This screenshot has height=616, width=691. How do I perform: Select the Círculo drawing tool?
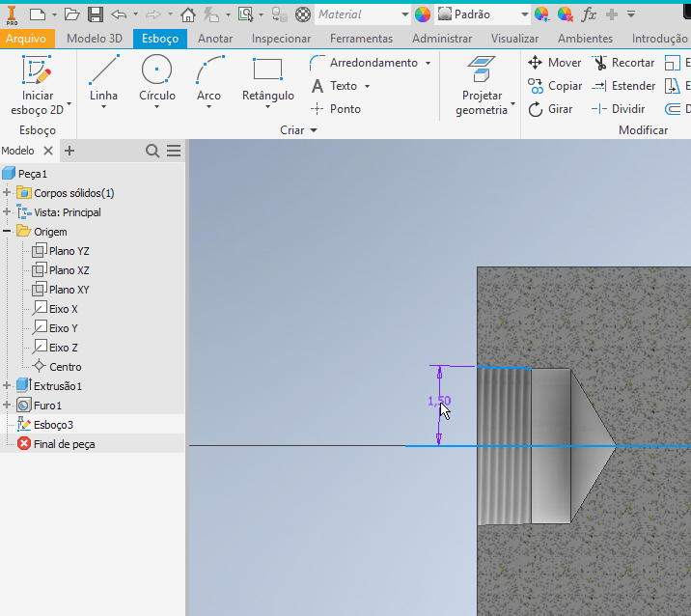coord(157,77)
